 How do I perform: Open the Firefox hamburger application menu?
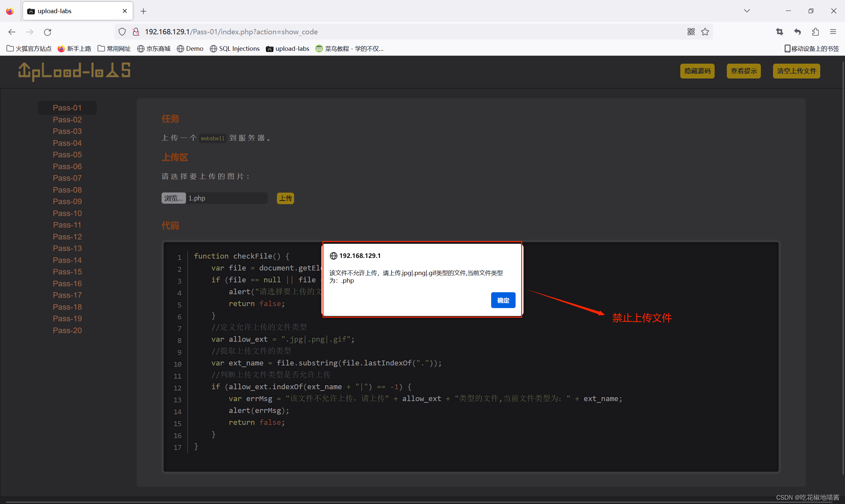[x=833, y=32]
